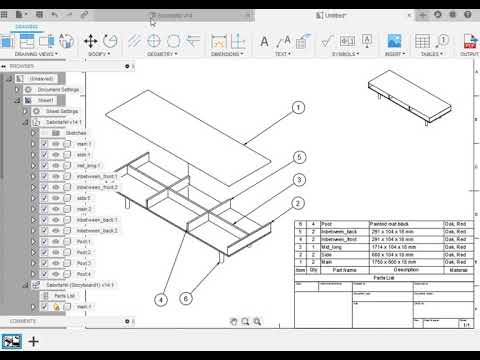480x360 pixels.
Task: Toggle the eye icon for side:2
Action: pos(56,198)
